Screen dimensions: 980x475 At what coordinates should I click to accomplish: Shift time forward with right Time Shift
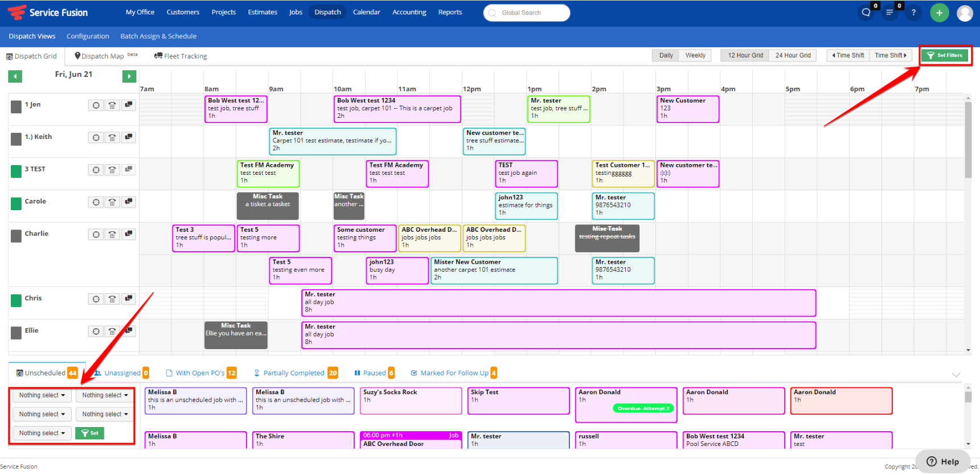coord(891,55)
